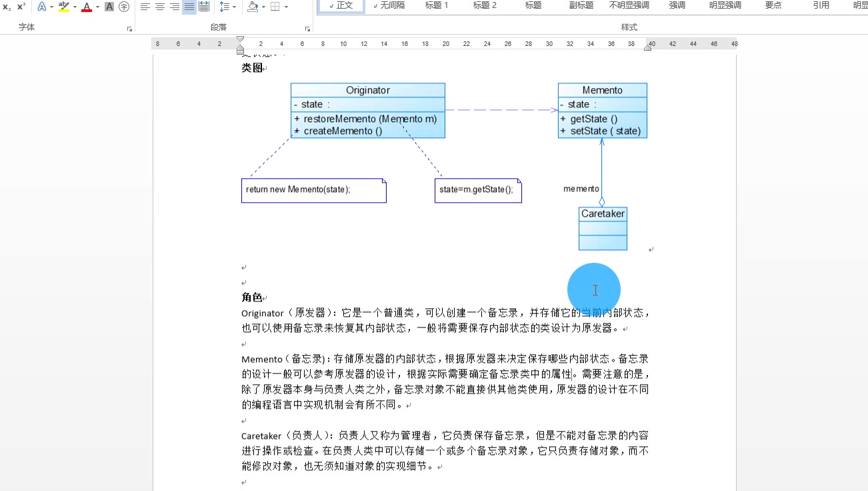Click the right indent marker on ruler
This screenshot has width=868, height=491.
(x=647, y=47)
